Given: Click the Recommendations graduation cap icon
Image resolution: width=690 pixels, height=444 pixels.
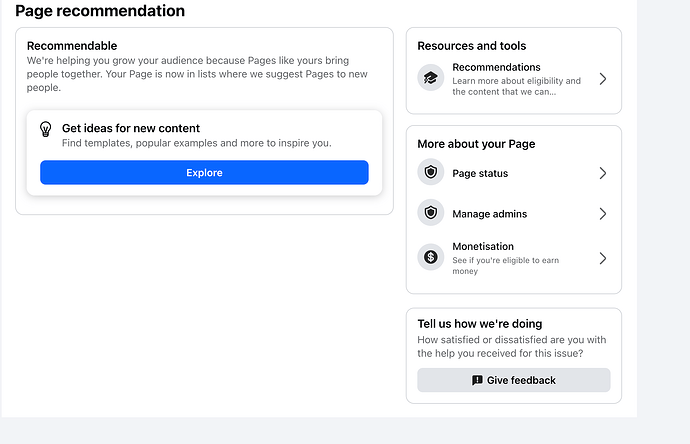Looking at the screenshot, I should tap(431, 78).
